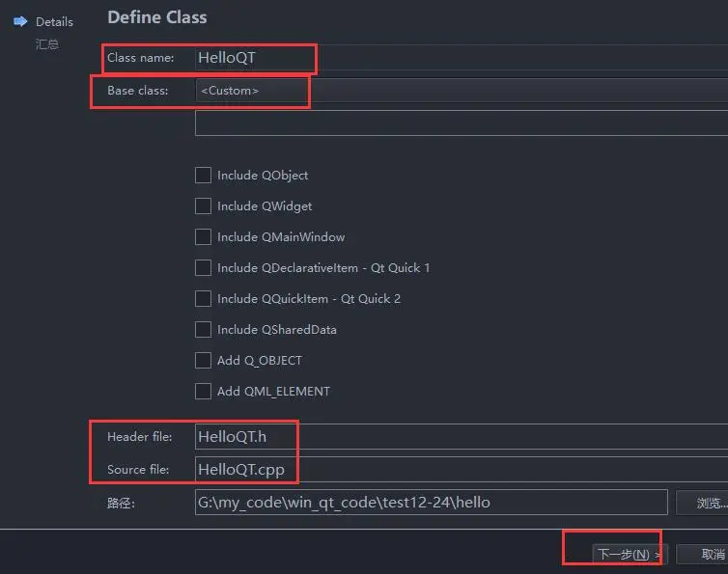Viewport: 728px width, 574px height.
Task: Click the Header file field with HelloQT.h
Action: pos(460,437)
